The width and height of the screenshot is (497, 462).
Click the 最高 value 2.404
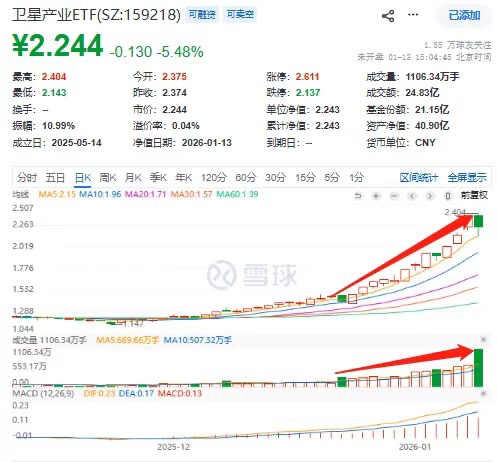pyautogui.click(x=54, y=77)
